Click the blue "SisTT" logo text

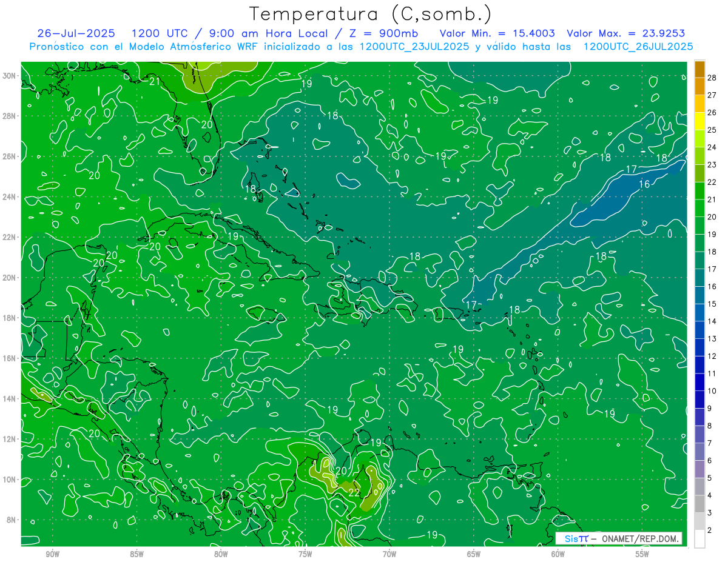(576, 538)
